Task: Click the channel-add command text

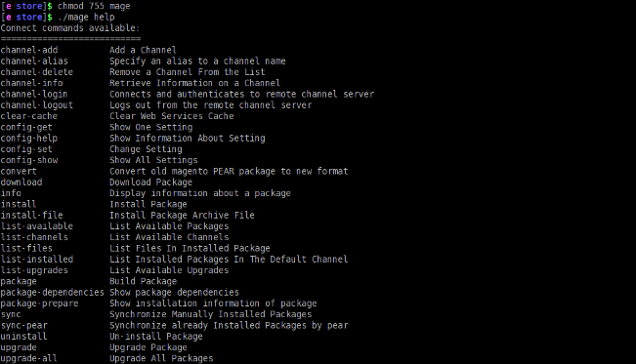Action: [29, 50]
